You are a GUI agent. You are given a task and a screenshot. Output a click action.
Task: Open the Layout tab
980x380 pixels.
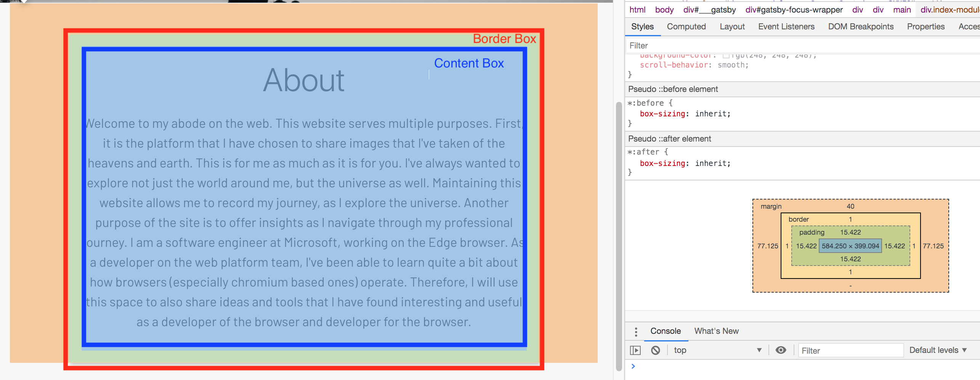pos(732,27)
